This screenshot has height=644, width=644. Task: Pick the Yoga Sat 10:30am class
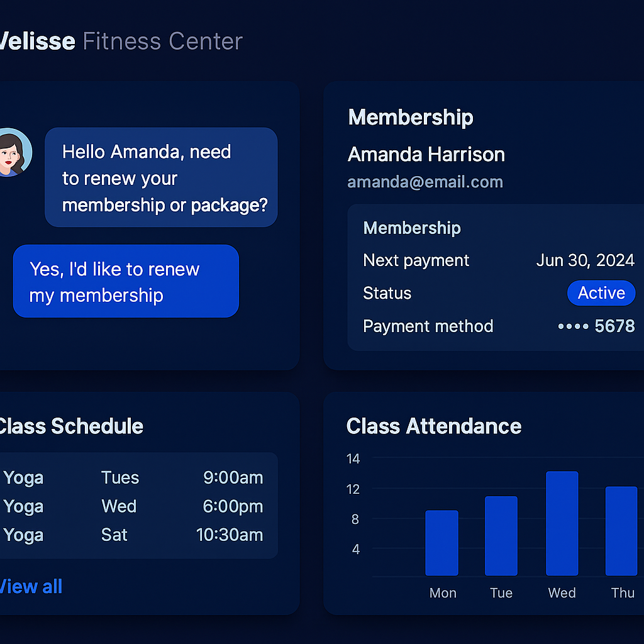pyautogui.click(x=133, y=535)
